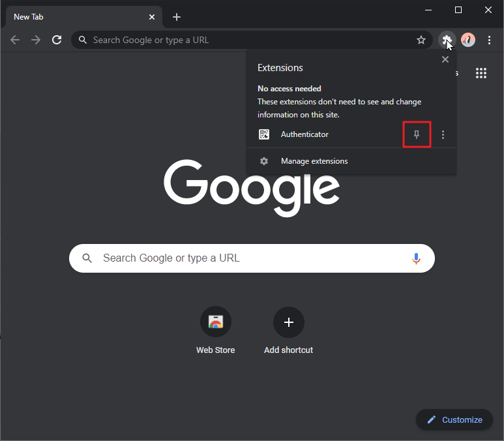Go back to previous page
The height and width of the screenshot is (441, 504).
[x=15, y=40]
